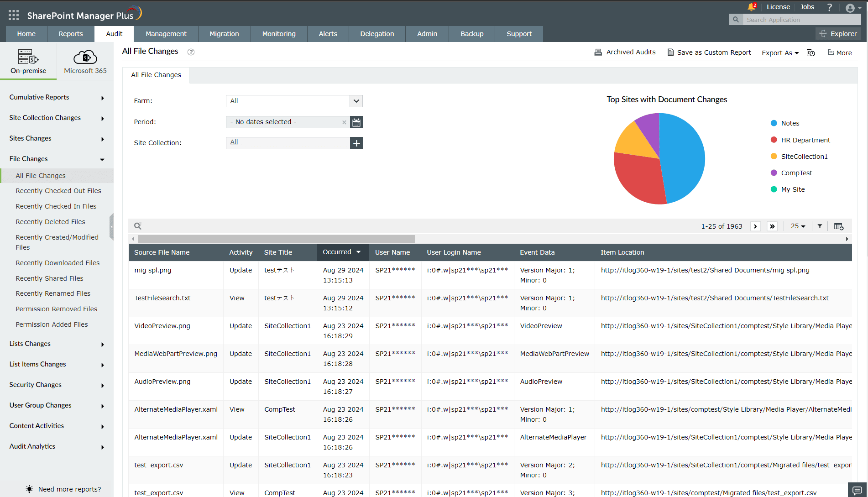Open Archived Audits
The height and width of the screenshot is (497, 868).
click(x=625, y=52)
